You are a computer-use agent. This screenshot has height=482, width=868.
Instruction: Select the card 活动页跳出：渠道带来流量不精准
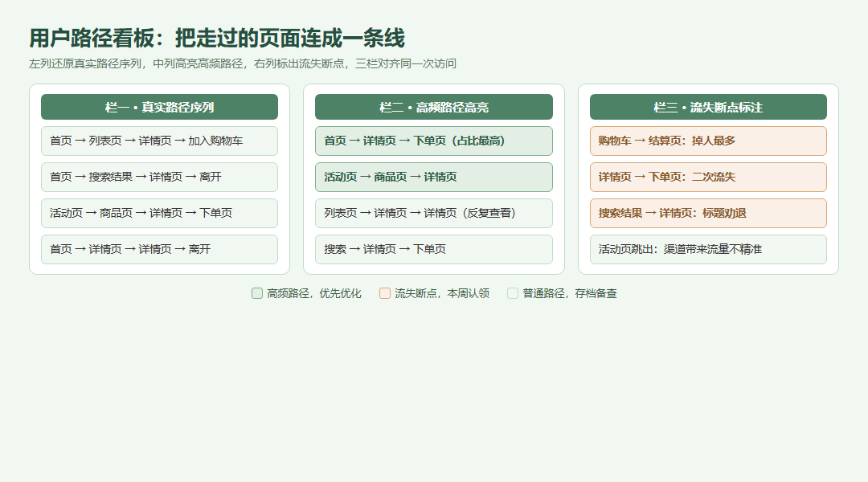pos(708,250)
